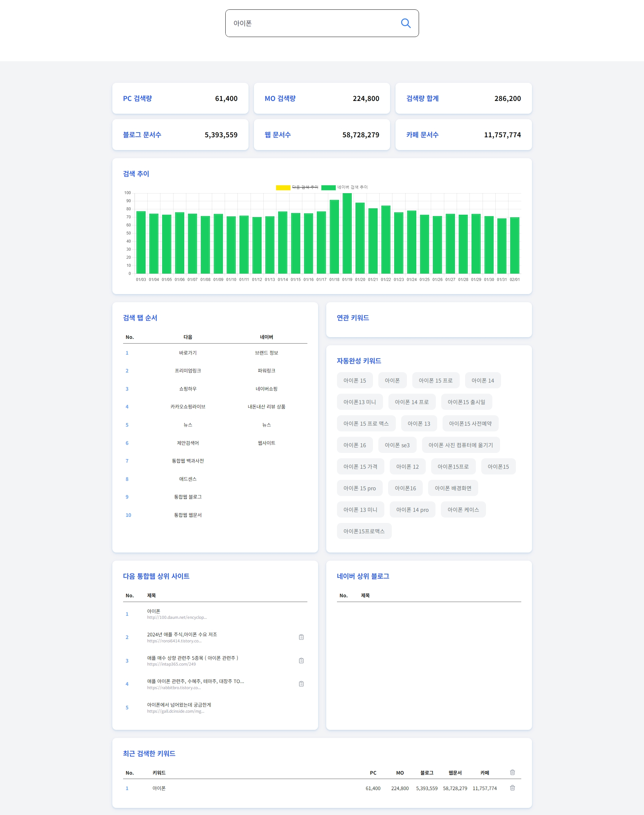Copy link for 애플 아이폰 관련주 row
Image resolution: width=644 pixels, height=815 pixels.
click(301, 684)
